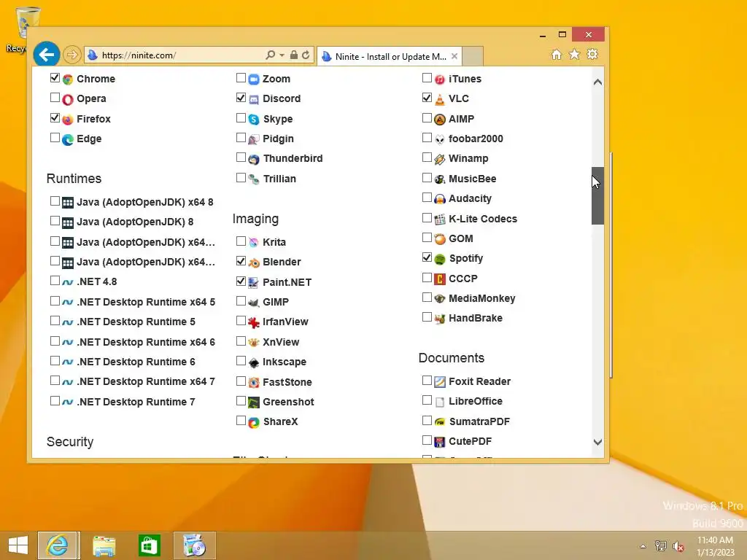Click the Foxit Reader icon
Screen dimensions: 747x560
click(440, 382)
